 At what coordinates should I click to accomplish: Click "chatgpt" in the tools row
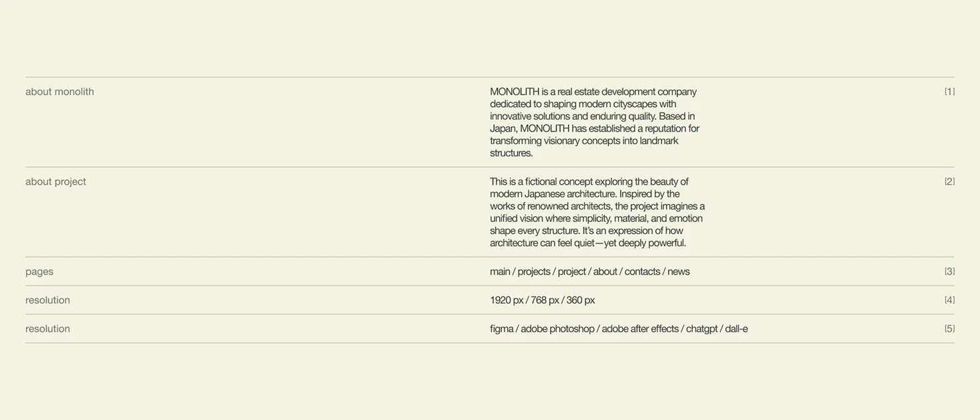coord(702,328)
